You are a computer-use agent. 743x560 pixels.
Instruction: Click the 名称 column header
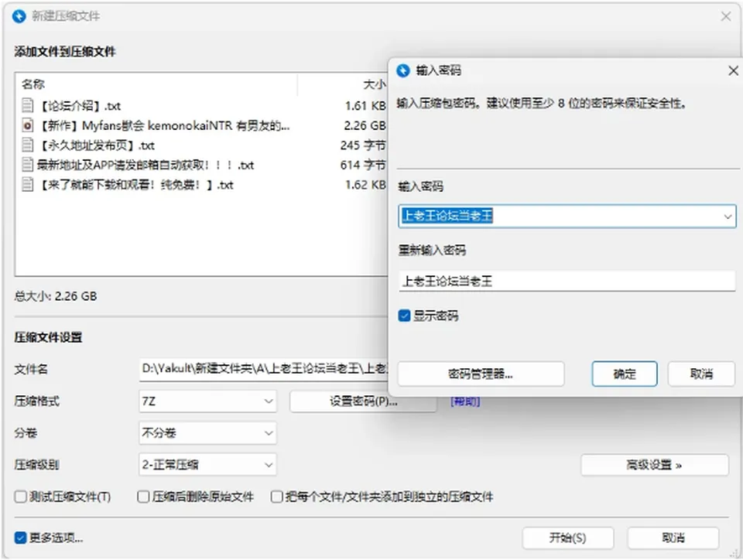click(x=33, y=84)
